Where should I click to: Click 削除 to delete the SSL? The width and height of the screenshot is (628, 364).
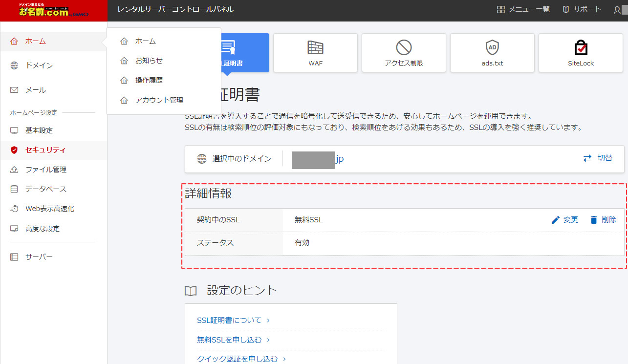tap(609, 220)
